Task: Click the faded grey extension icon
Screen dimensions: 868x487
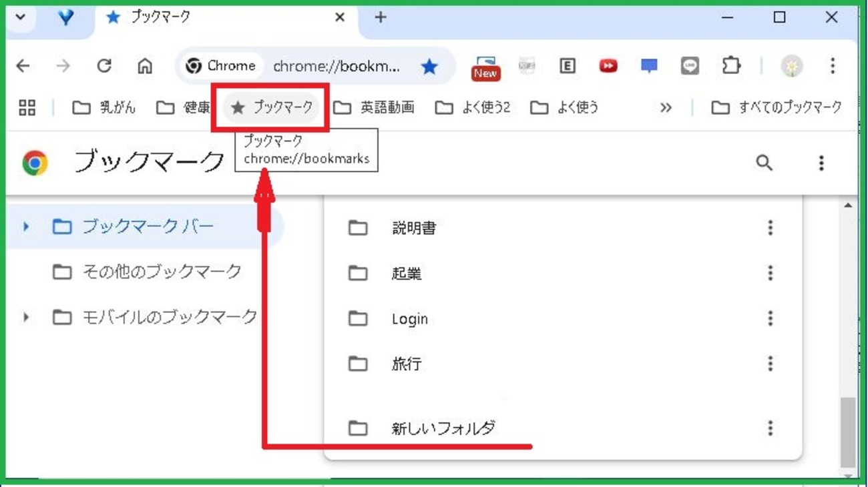Action: 527,66
